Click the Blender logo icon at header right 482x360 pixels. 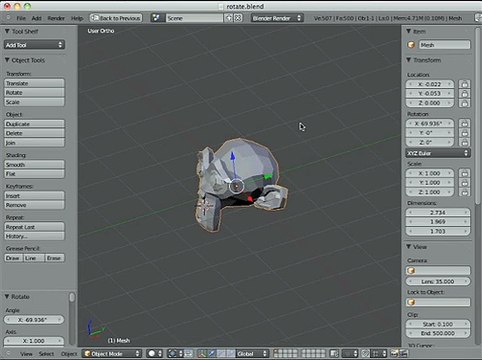[x=478, y=18]
